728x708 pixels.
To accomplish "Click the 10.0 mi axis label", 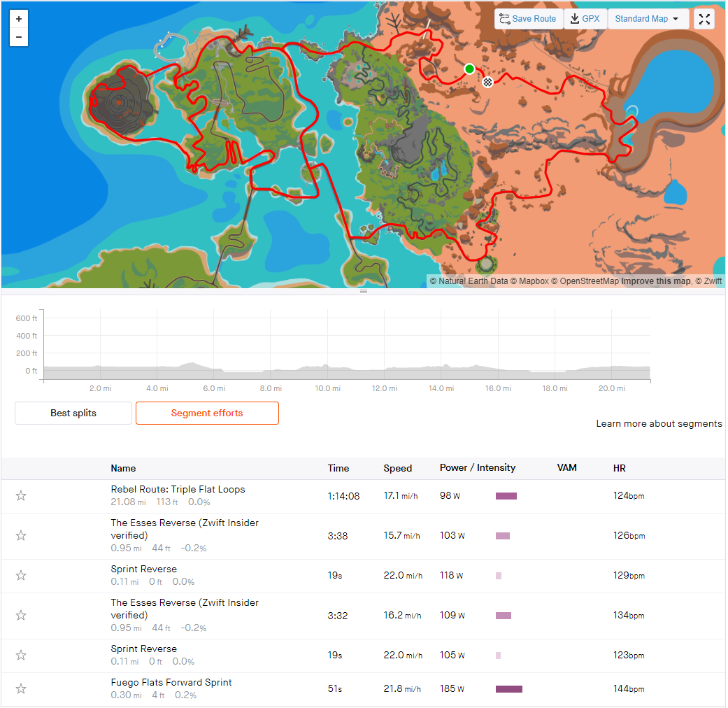I will point(328,388).
